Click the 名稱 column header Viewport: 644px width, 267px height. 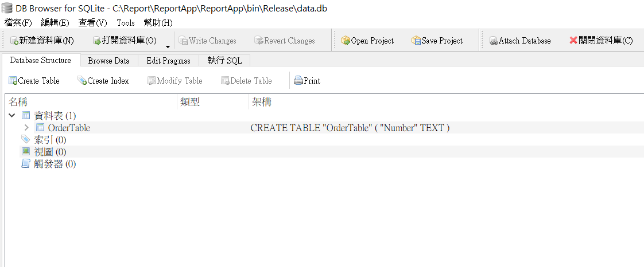[x=91, y=102]
